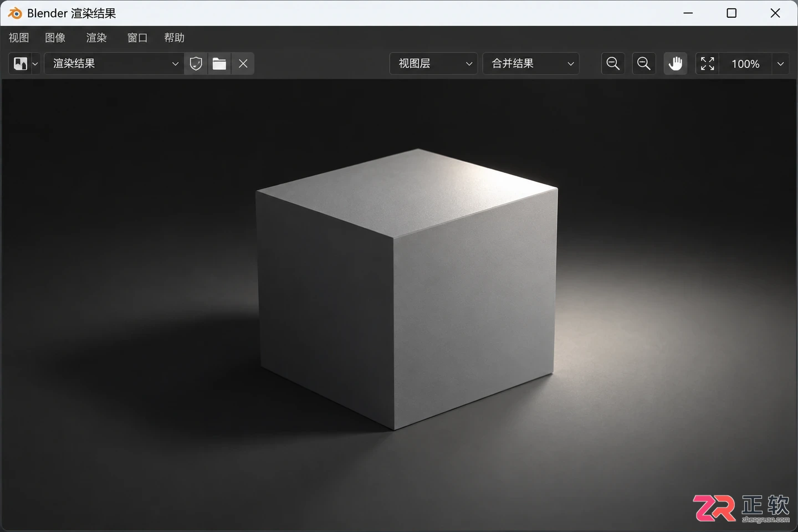798x532 pixels.
Task: Maximize the Blender 渲染结果 window
Action: click(x=731, y=13)
